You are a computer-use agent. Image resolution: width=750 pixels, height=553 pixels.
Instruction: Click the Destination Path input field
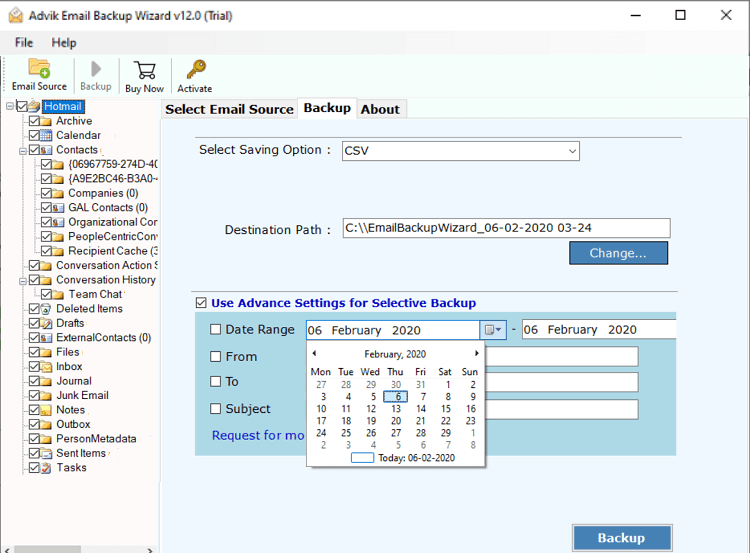507,228
